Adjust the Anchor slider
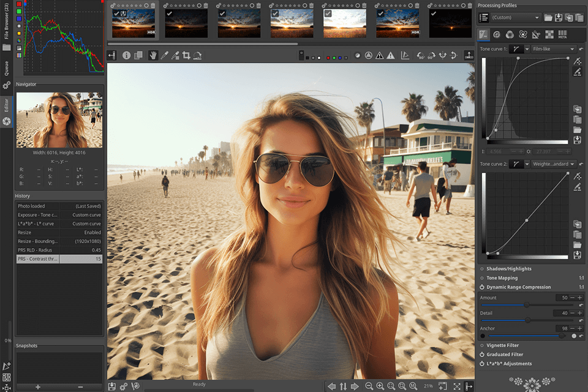 527,336
